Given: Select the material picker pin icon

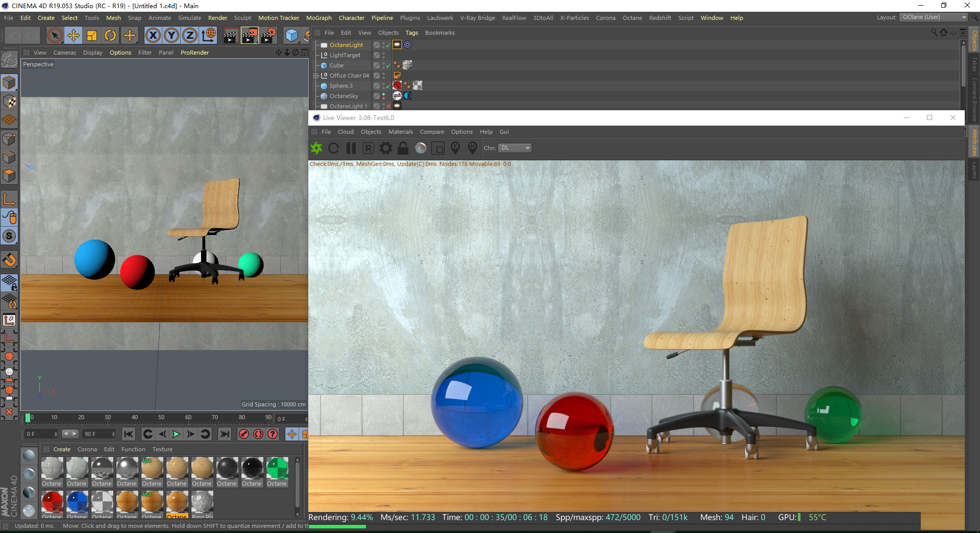Looking at the screenshot, I should click(473, 149).
